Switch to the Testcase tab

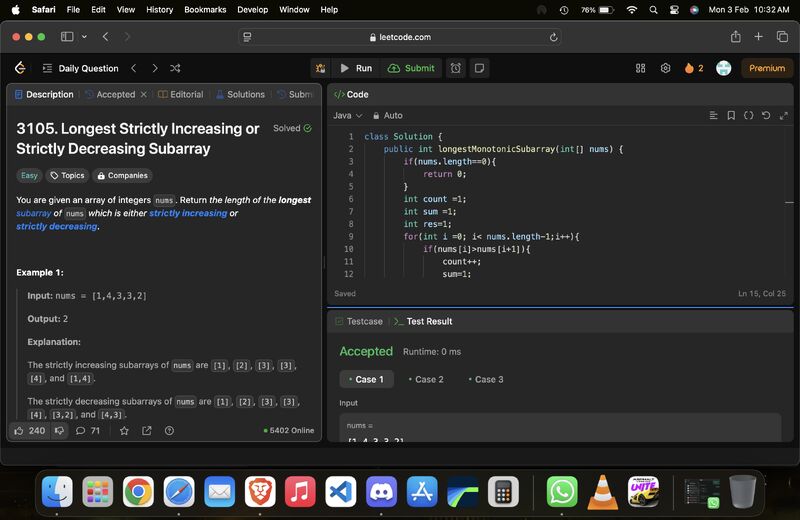(x=359, y=321)
